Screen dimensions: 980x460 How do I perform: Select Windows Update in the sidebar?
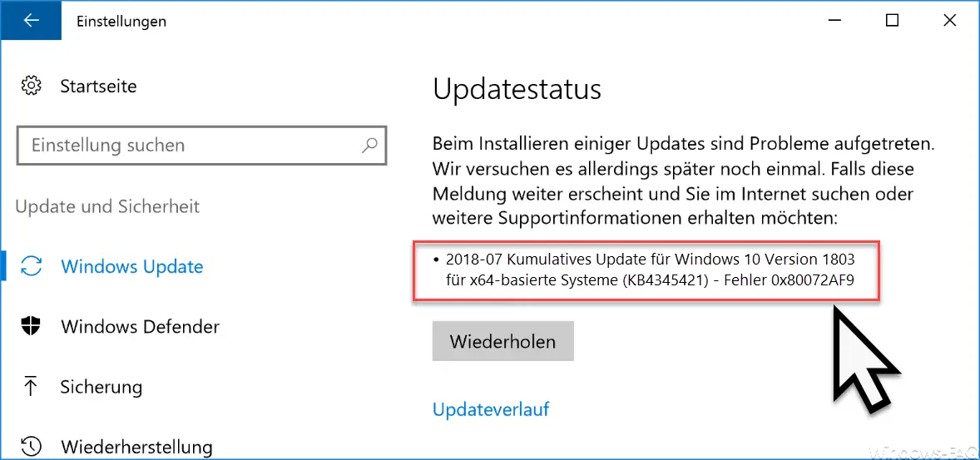tap(132, 267)
